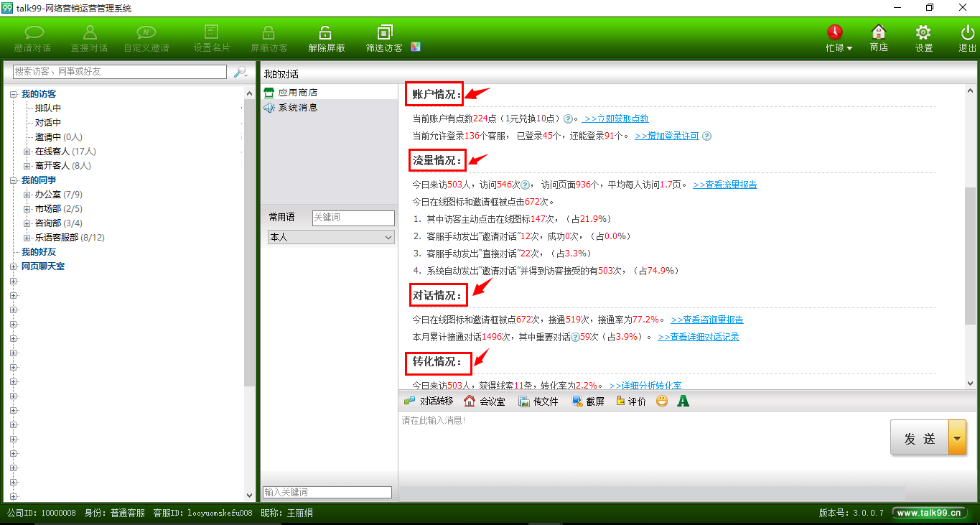Select 邀请中 (0人) item

[59, 137]
